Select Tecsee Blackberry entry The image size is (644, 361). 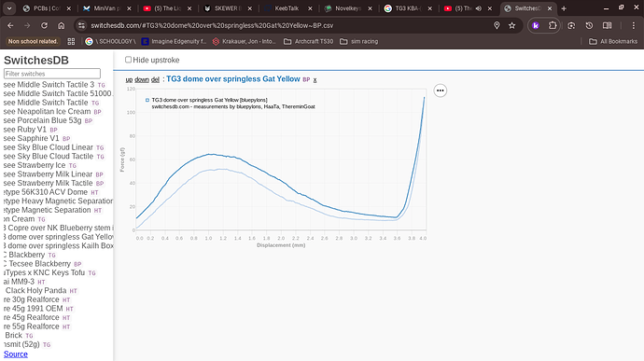point(37,264)
